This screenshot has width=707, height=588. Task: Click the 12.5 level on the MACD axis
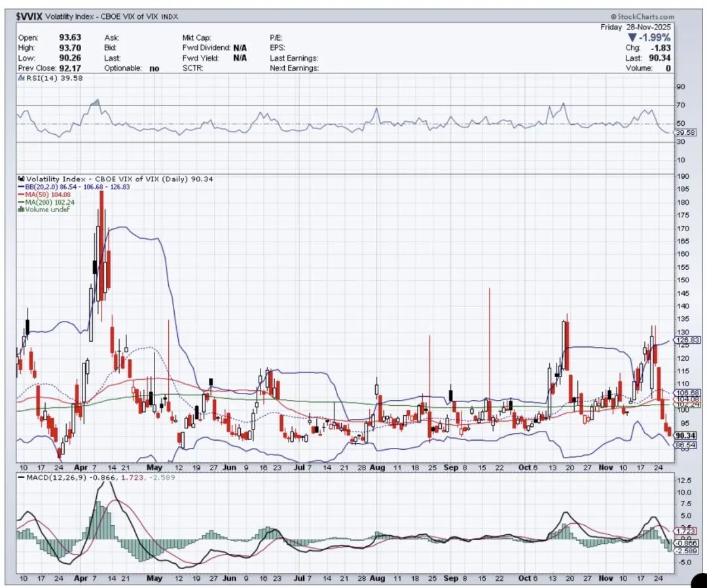685,481
